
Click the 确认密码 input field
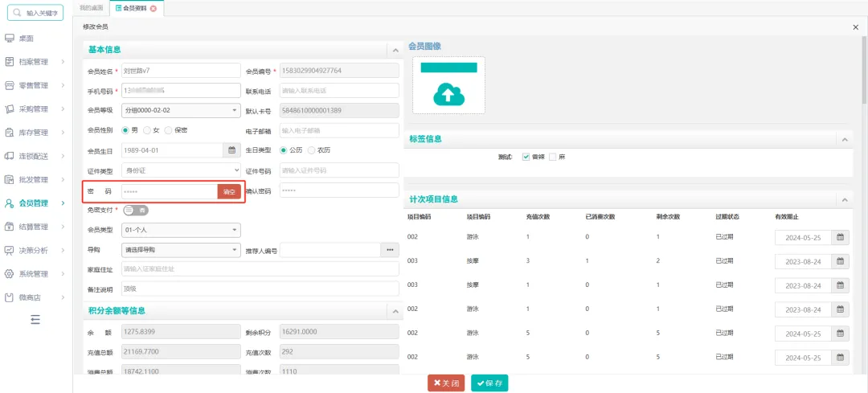pyautogui.click(x=339, y=190)
